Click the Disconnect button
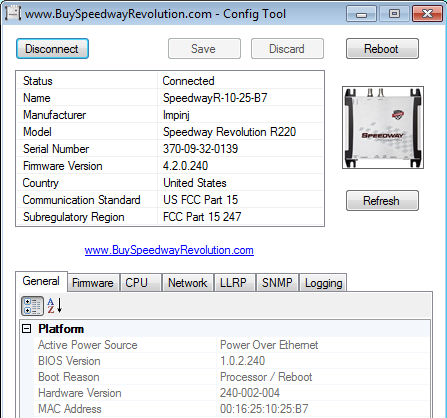The image size is (447, 418). [x=52, y=49]
